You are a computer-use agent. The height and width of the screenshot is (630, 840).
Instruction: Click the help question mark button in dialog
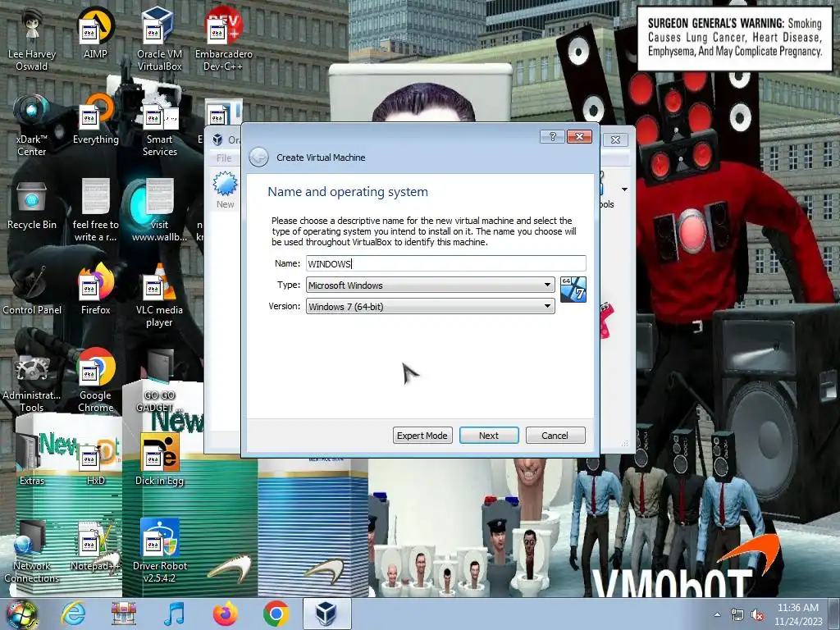(552, 137)
